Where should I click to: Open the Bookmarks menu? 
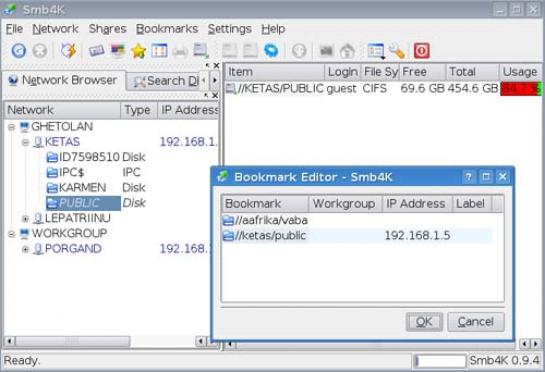point(167,29)
